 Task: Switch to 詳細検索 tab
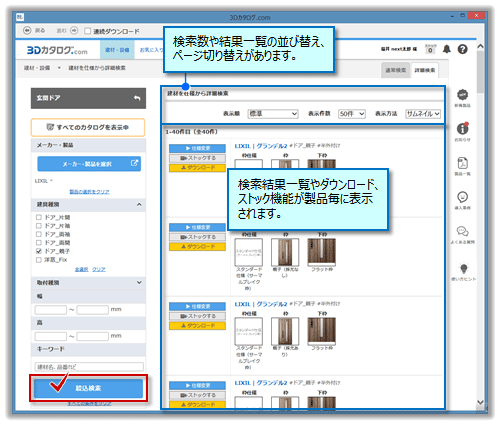click(x=425, y=70)
